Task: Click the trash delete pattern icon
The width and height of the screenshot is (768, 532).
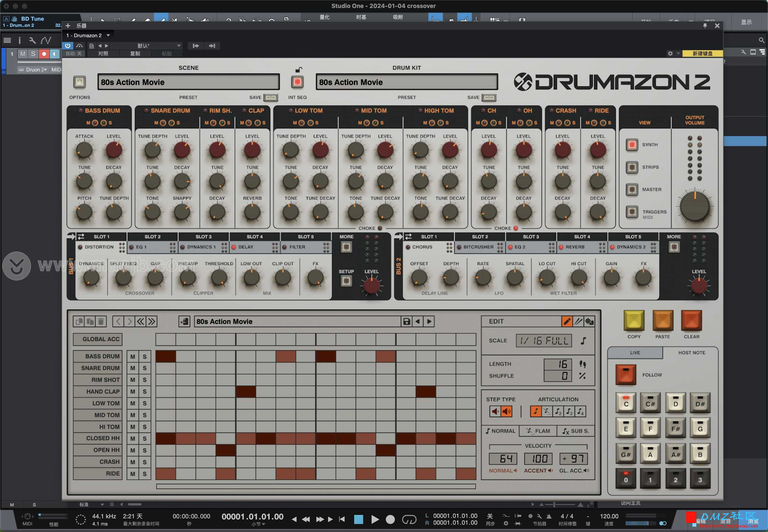Action: point(101,321)
